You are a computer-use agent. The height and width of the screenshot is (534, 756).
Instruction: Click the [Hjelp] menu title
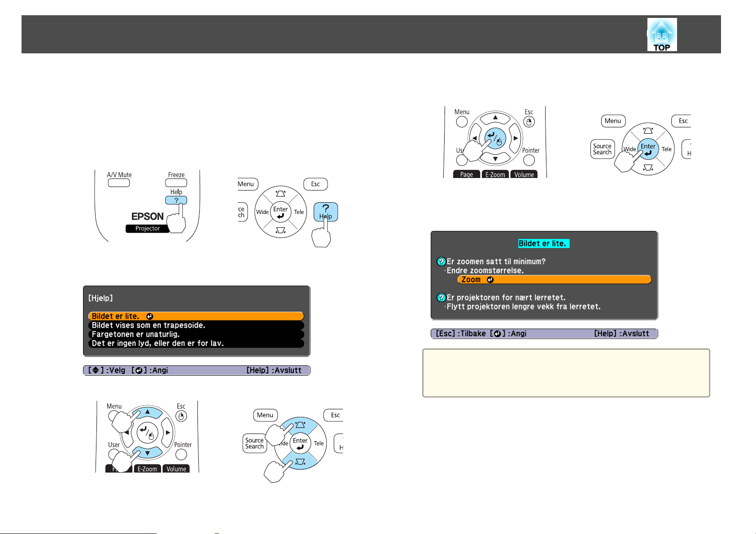(101, 298)
